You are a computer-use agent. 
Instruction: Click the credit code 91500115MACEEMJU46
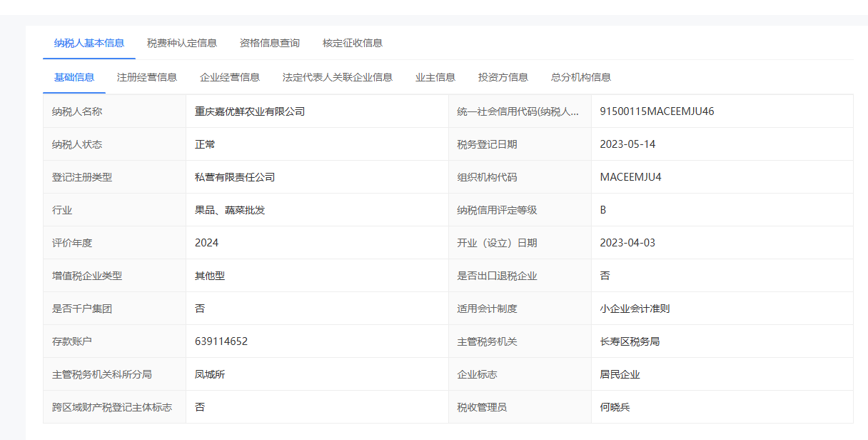click(x=657, y=111)
